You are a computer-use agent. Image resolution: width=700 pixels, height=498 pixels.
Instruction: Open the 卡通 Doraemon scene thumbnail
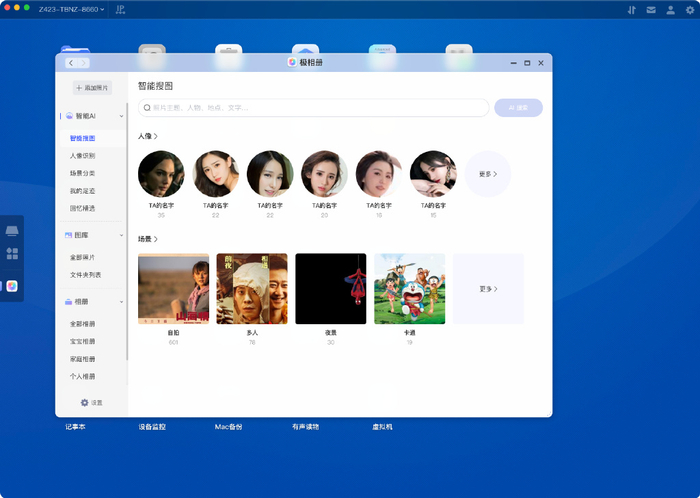pos(409,289)
